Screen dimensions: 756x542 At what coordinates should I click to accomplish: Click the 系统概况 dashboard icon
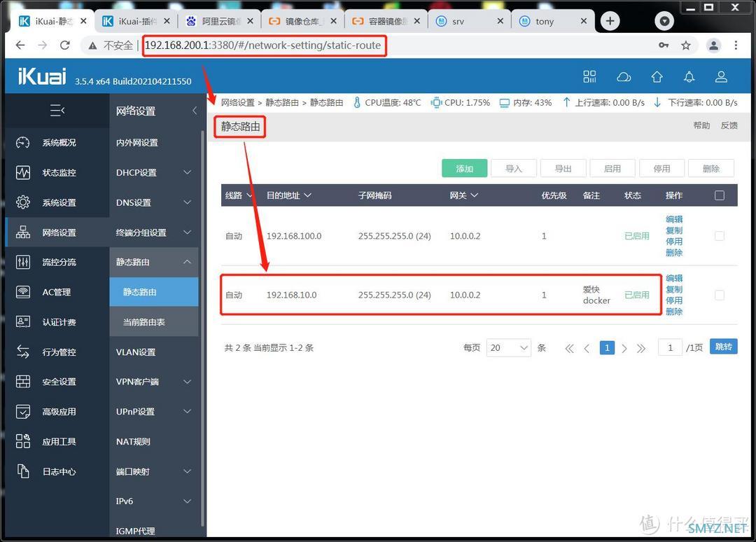pos(23,142)
